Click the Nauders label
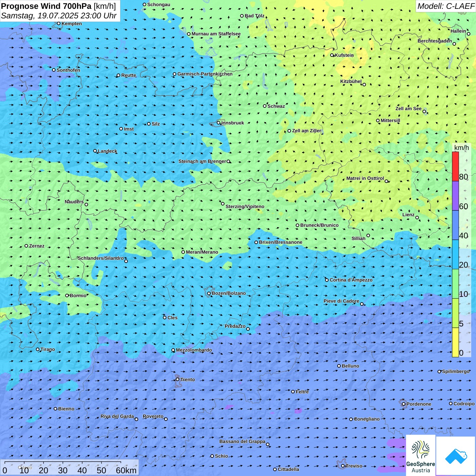Image resolution: width=476 pixels, height=476 pixels. point(74,202)
